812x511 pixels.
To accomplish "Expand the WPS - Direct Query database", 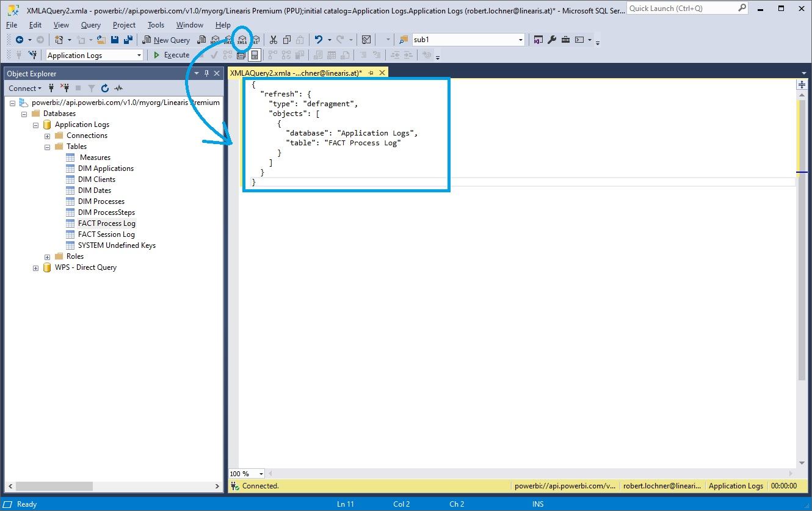I will (x=35, y=267).
